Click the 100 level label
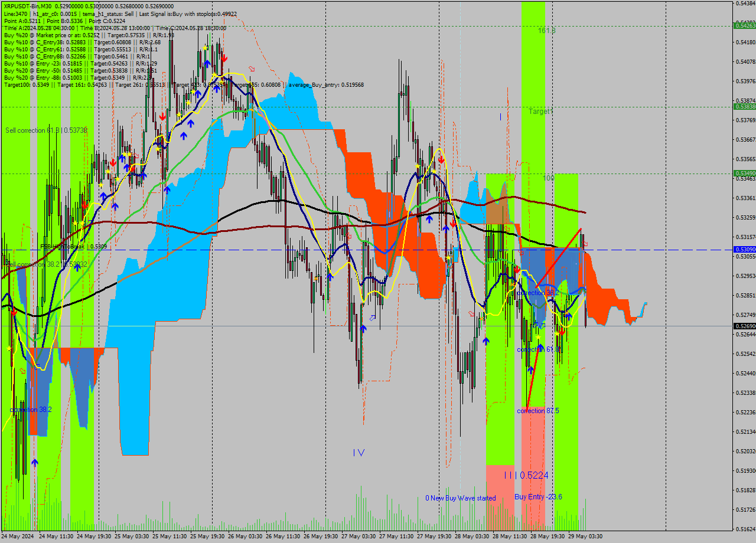Viewport: 756px width, 543px height. [549, 178]
